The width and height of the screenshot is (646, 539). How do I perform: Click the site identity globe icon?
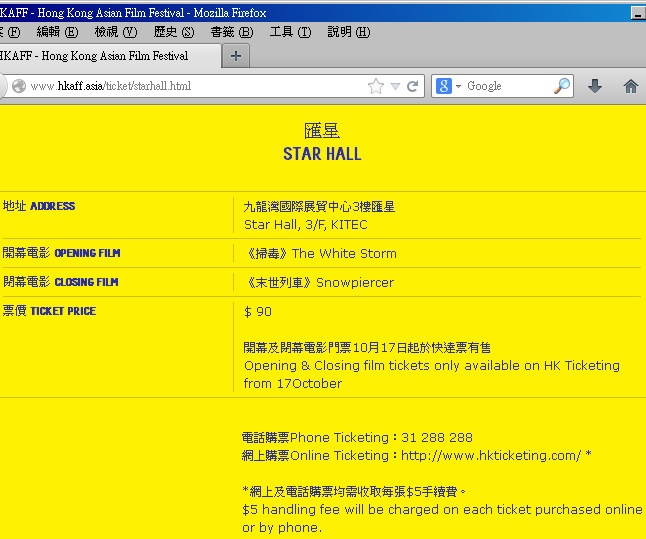(x=18, y=86)
